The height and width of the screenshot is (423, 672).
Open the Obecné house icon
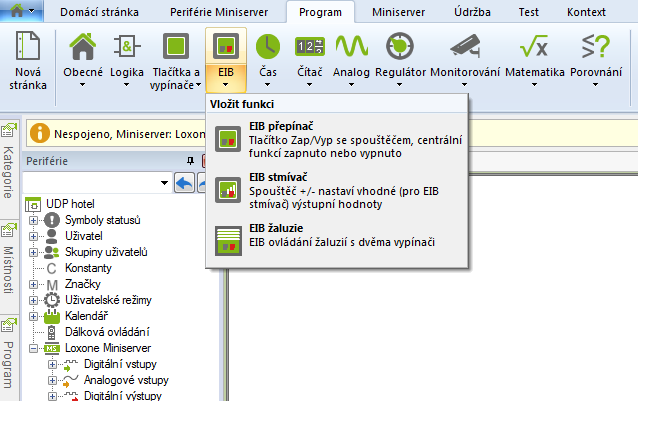(x=83, y=46)
